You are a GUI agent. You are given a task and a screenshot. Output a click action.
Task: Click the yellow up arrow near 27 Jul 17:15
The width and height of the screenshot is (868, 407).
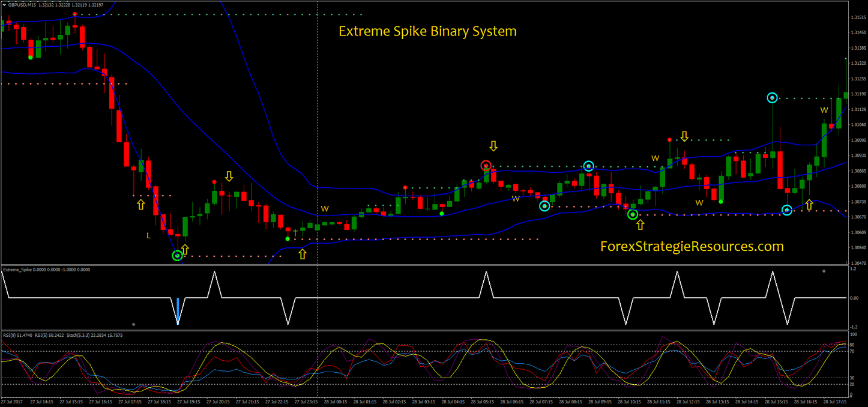tap(140, 204)
